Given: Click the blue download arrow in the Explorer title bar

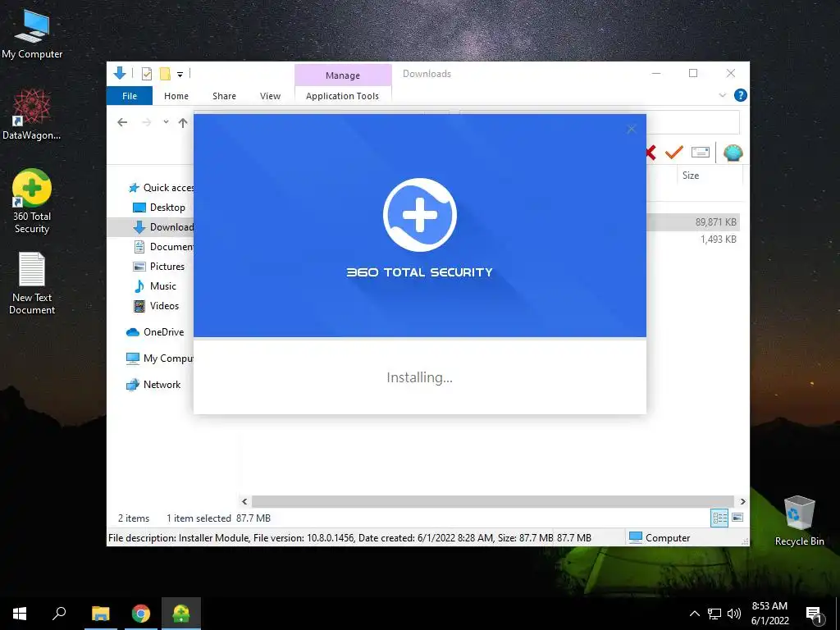Looking at the screenshot, I should (120, 73).
